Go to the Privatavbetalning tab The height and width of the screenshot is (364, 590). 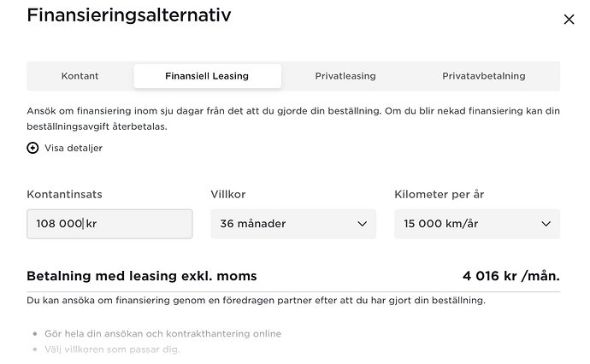pos(484,76)
